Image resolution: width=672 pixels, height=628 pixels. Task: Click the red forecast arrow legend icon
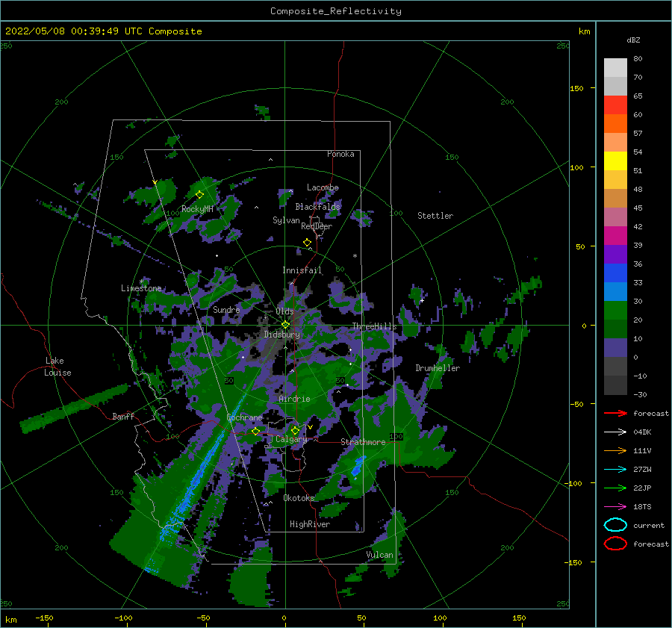point(615,413)
